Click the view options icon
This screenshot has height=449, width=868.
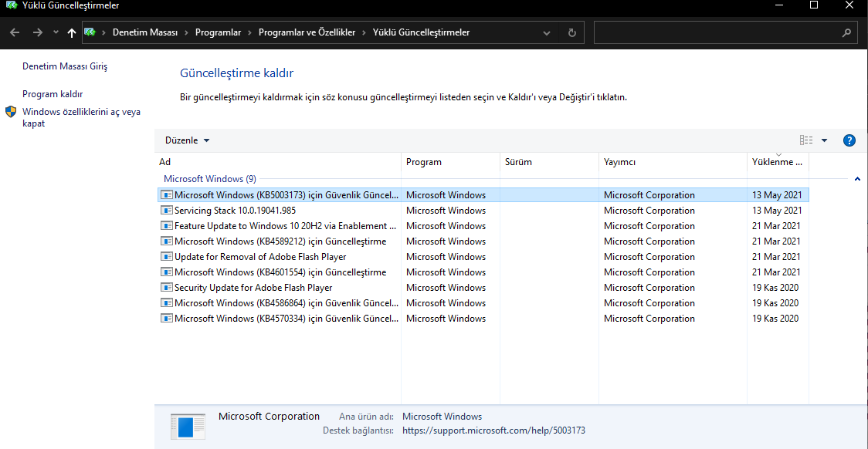tap(806, 140)
